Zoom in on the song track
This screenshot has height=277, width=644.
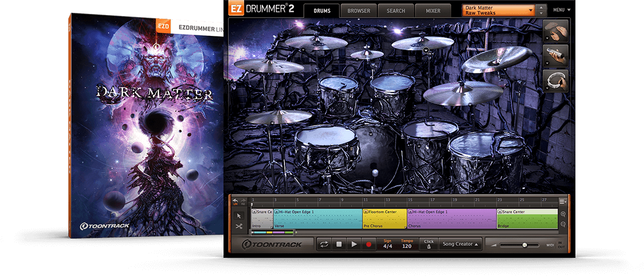coord(563,214)
